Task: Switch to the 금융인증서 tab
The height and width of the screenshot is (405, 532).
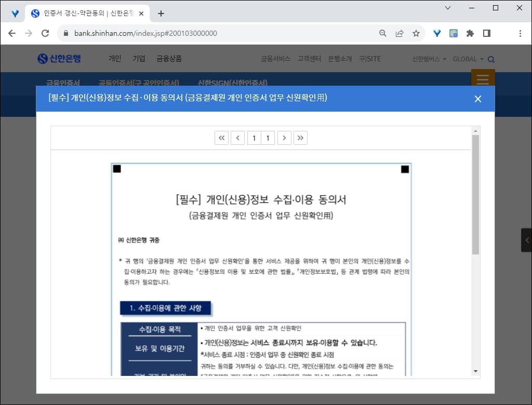Action: point(62,83)
